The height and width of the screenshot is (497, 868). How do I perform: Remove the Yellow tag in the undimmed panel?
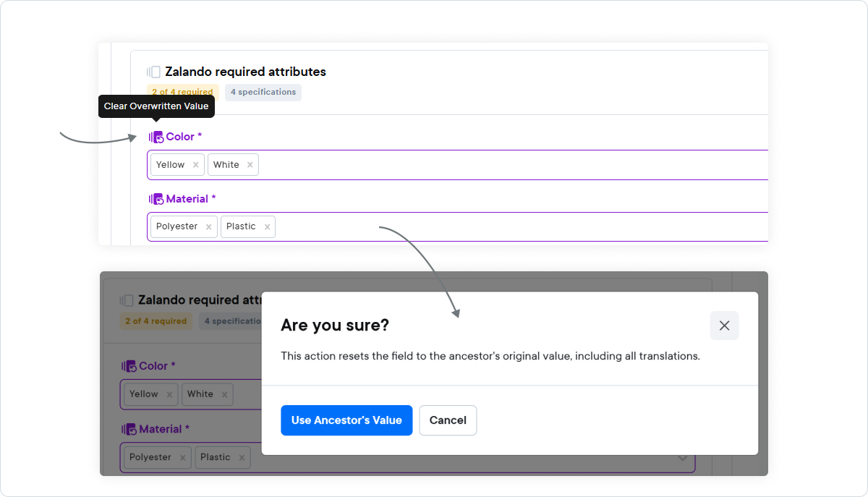click(x=195, y=165)
